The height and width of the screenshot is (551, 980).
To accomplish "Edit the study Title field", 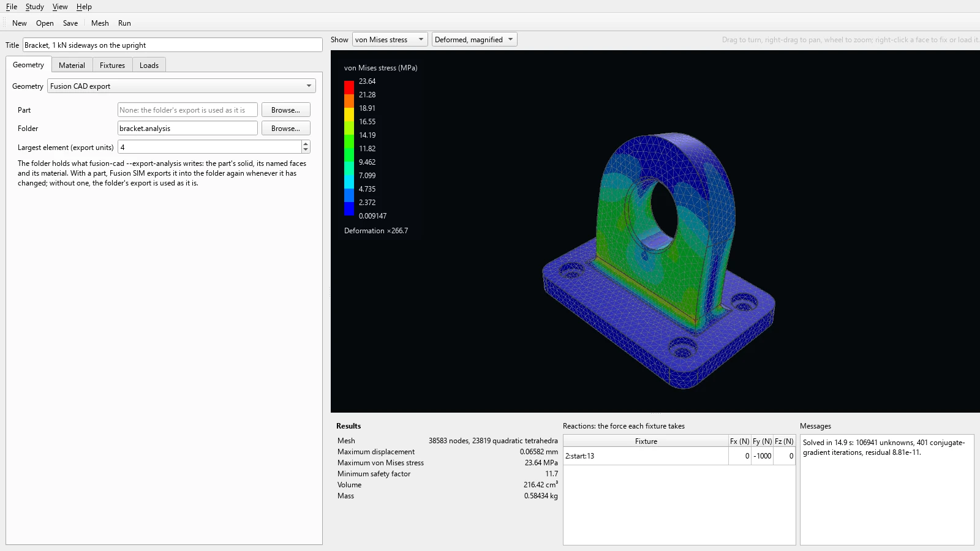I will click(173, 45).
